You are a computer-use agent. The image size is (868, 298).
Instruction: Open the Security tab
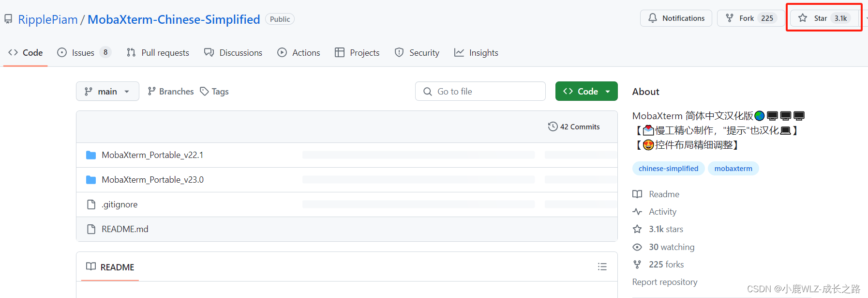pyautogui.click(x=417, y=52)
